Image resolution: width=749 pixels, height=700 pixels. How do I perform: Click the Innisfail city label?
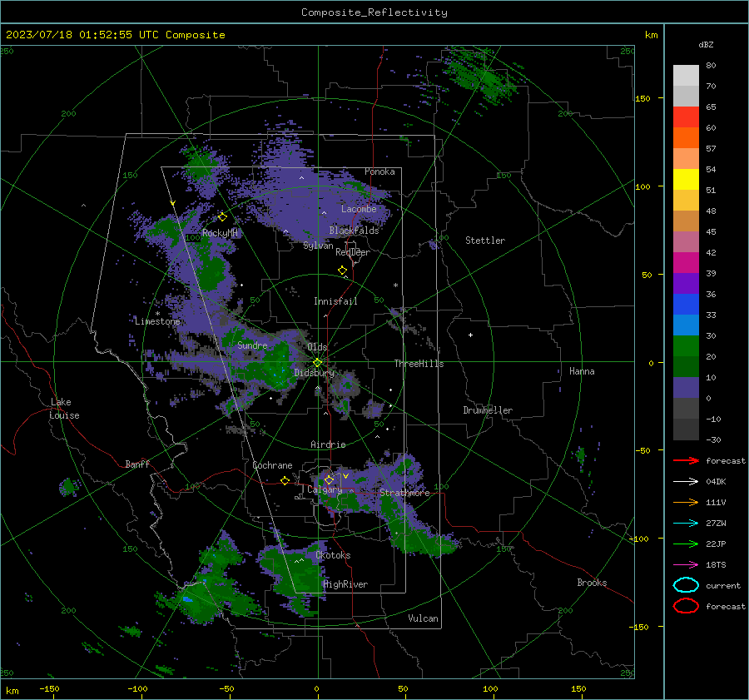(x=335, y=301)
